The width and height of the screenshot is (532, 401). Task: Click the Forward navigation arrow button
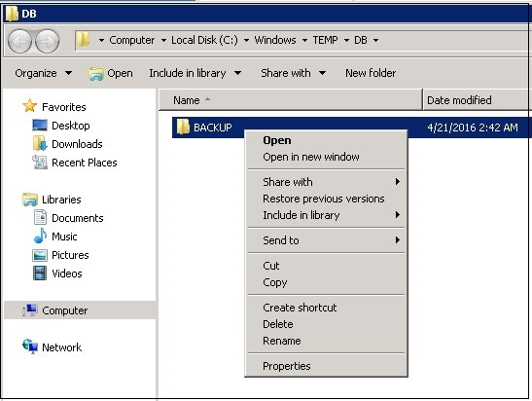pyautogui.click(x=47, y=41)
